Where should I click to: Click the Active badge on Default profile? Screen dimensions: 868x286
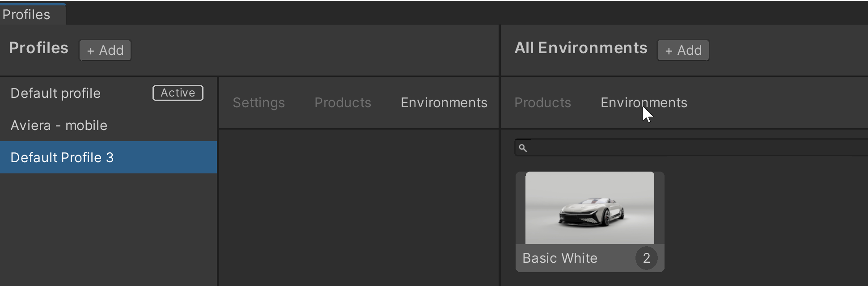click(x=178, y=93)
